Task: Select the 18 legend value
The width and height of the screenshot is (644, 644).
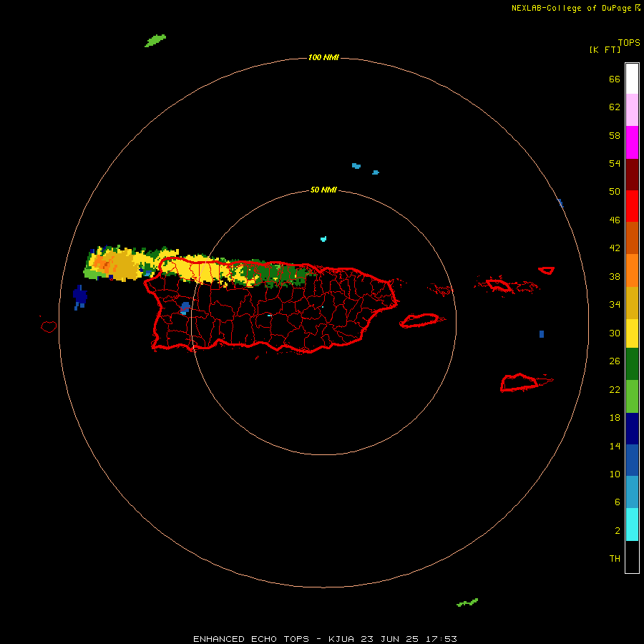Action: (615, 418)
